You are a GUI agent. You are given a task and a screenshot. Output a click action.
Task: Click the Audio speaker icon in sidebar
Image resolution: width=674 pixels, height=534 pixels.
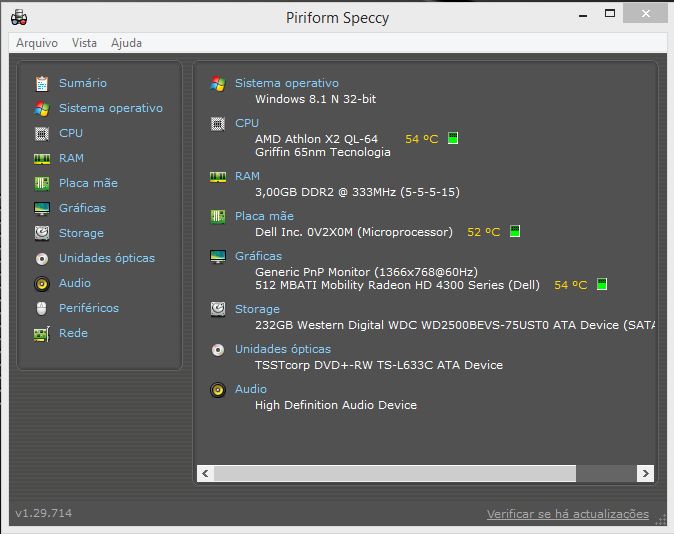click(x=42, y=284)
